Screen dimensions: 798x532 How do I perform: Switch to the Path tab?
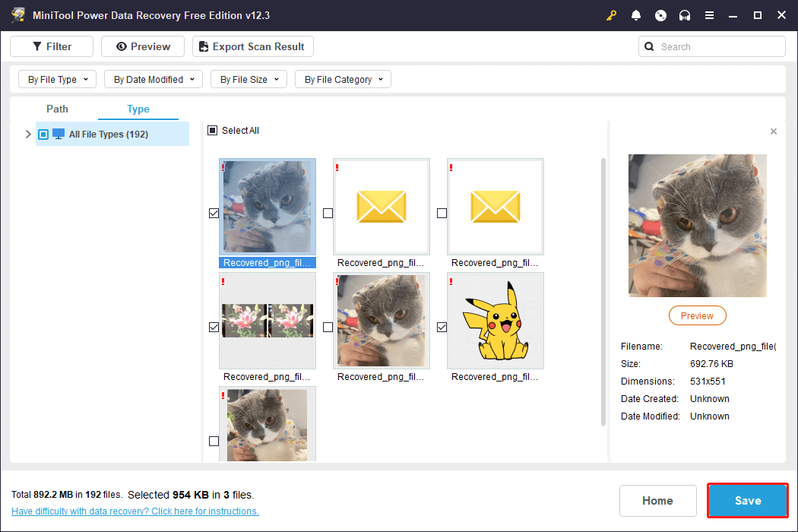[57, 109]
